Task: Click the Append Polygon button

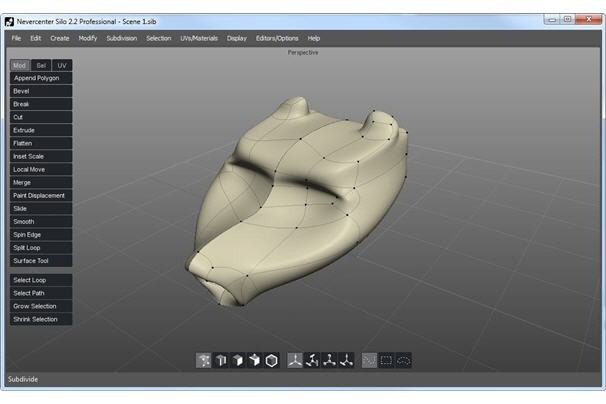Action: point(41,78)
